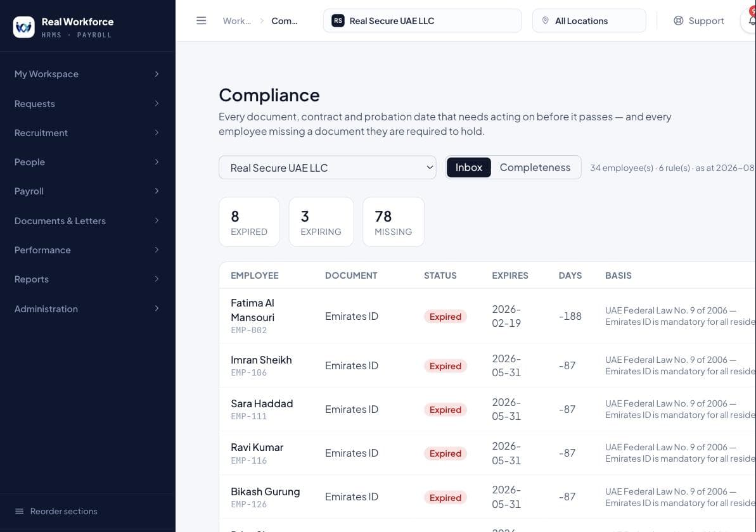The width and height of the screenshot is (756, 532).
Task: Open People menu item
Action: coord(87,162)
